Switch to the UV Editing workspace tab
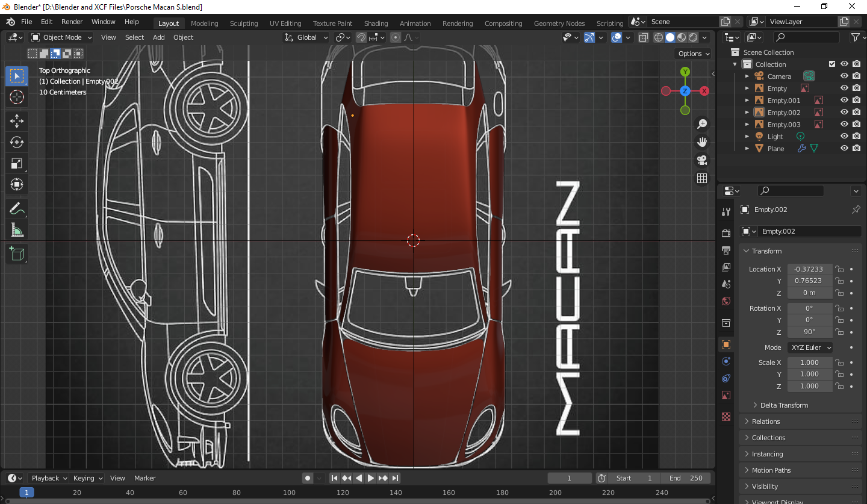The height and width of the screenshot is (504, 867). 285,23
